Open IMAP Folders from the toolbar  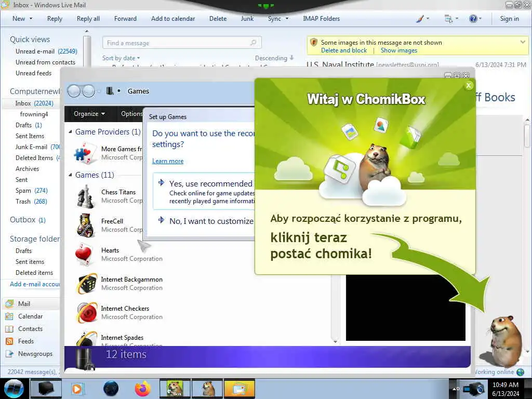pos(321,19)
